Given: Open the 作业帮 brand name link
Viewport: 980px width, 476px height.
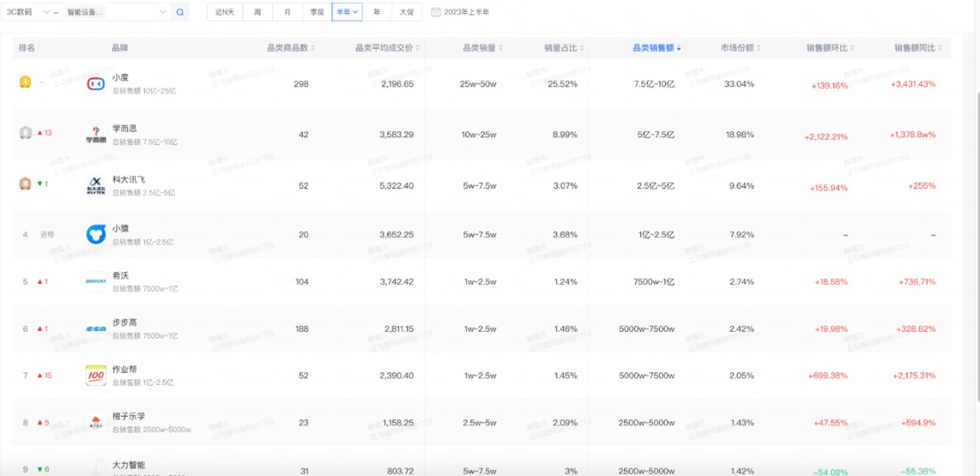Looking at the screenshot, I should pyautogui.click(x=124, y=370).
